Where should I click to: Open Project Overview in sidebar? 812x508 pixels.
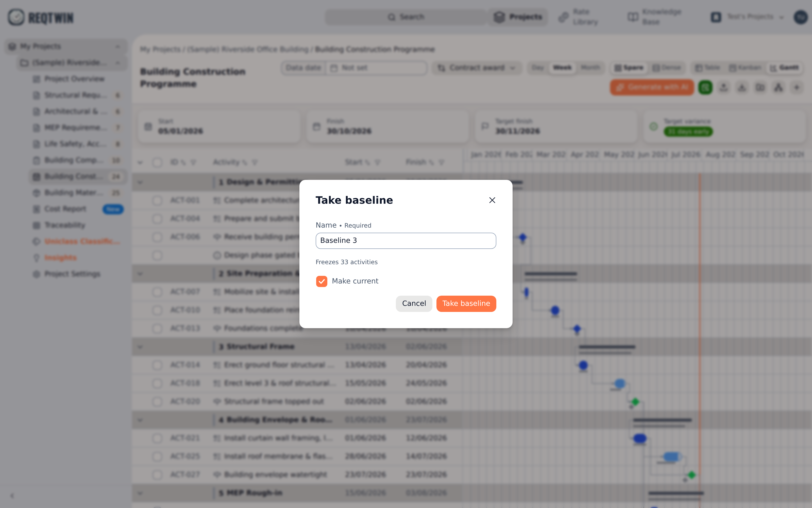(75, 79)
